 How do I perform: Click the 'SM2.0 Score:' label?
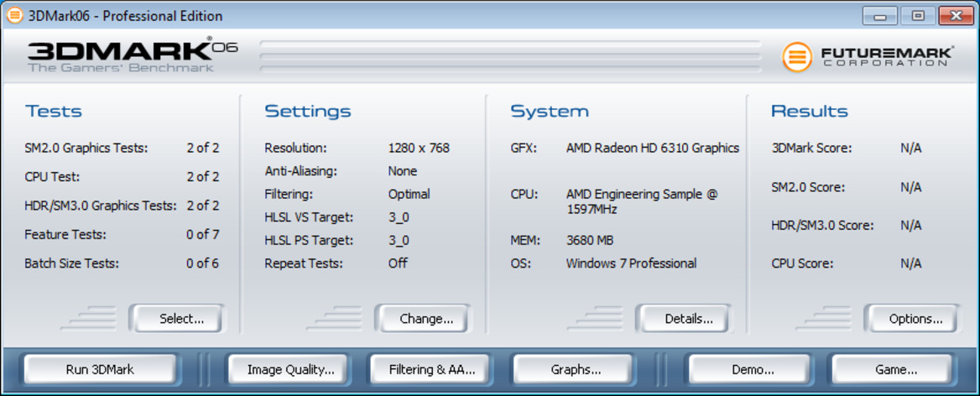click(x=807, y=187)
